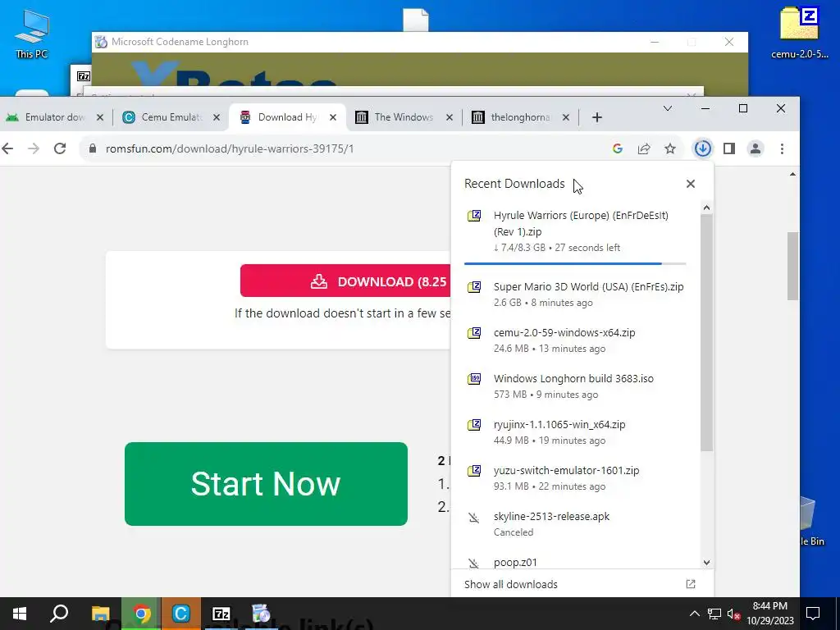Click the canceled skyline apk icon

point(473,518)
